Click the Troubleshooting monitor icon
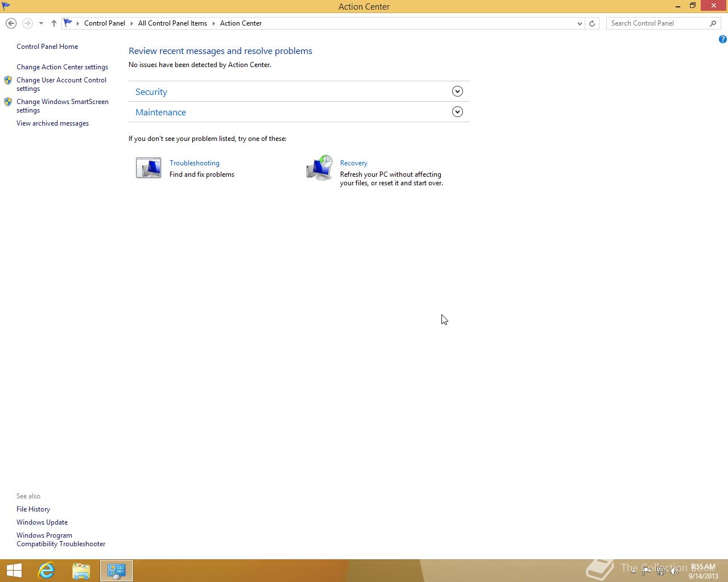This screenshot has height=582, width=728. 148,168
